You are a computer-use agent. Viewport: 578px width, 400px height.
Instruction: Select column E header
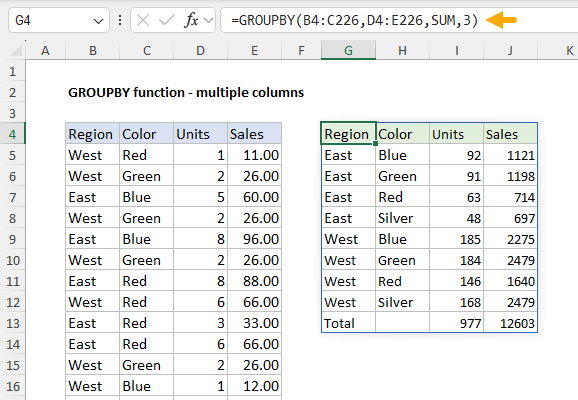tap(254, 51)
